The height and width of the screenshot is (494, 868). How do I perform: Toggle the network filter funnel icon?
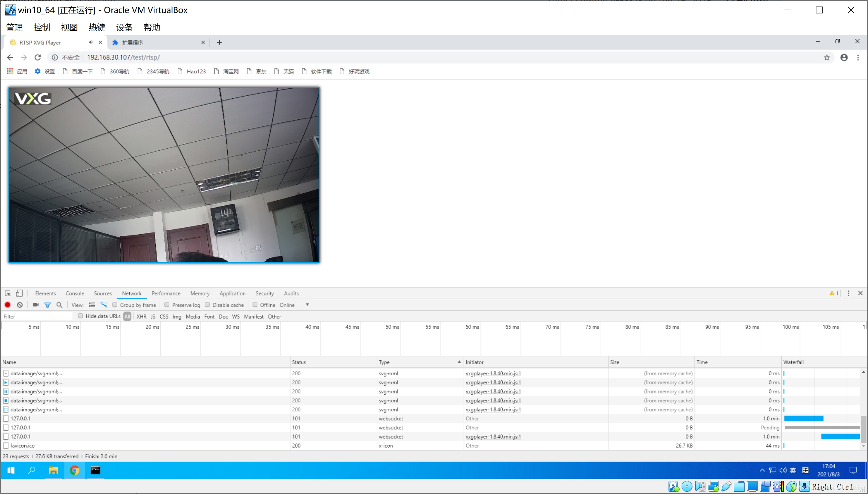[x=47, y=305]
